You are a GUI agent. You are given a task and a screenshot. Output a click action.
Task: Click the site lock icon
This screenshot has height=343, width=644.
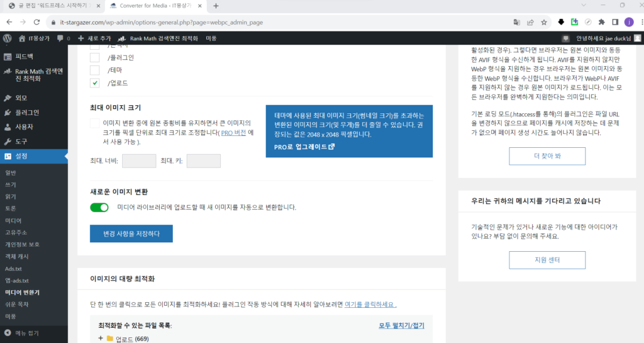[x=53, y=23]
